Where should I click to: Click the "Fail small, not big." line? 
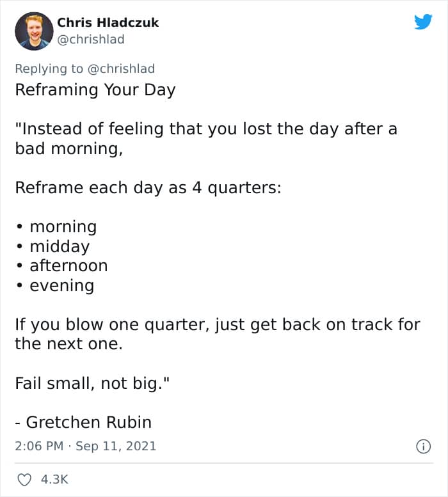tap(93, 383)
